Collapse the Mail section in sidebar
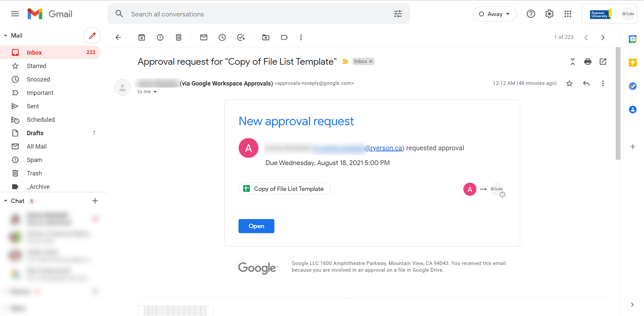This screenshot has width=644, height=316. pyautogui.click(x=5, y=36)
